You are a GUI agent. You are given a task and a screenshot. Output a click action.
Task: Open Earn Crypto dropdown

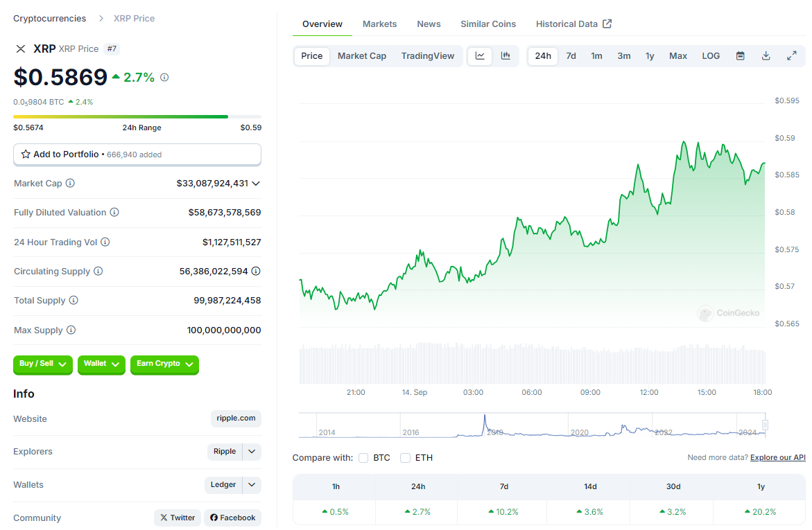click(x=164, y=364)
